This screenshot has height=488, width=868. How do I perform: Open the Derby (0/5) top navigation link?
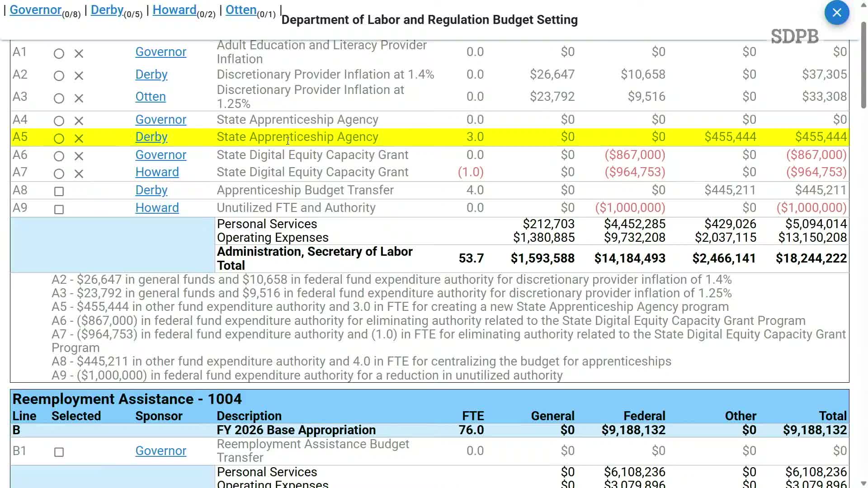coord(107,10)
